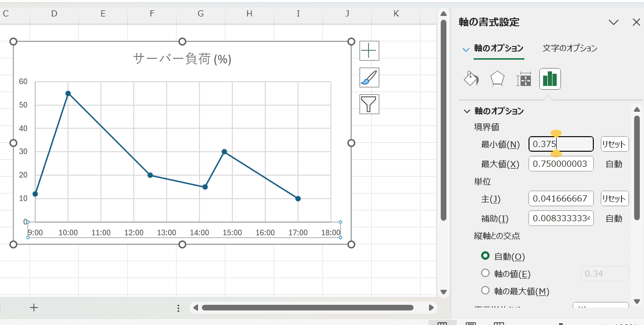Select the 軸の値(E) radio option
The width and height of the screenshot is (644, 325).
pos(485,273)
